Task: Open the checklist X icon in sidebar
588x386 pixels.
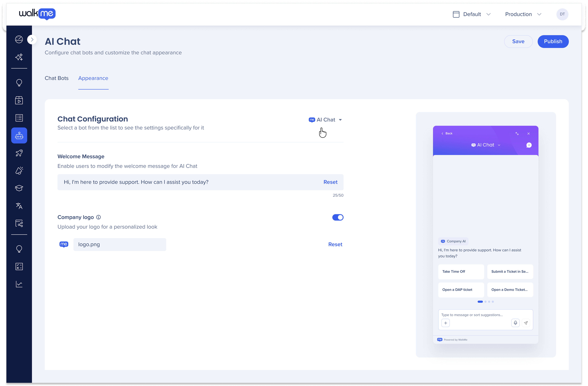Action: pos(19,266)
